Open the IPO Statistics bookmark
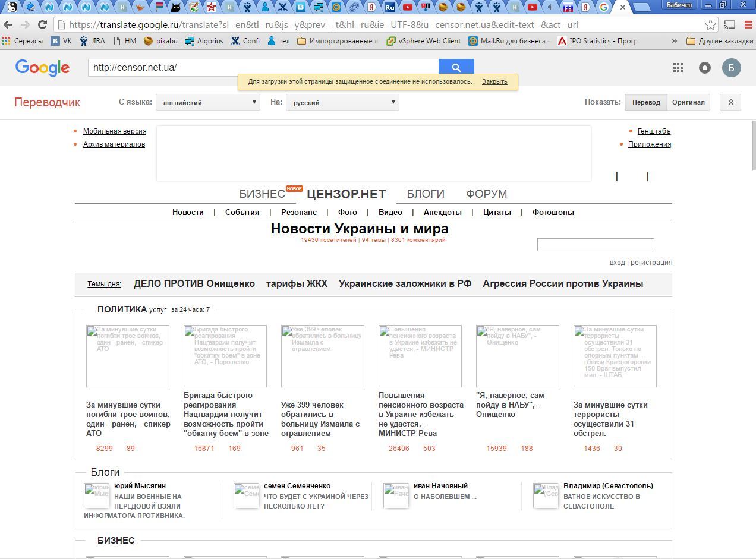The height and width of the screenshot is (559, 756). click(x=597, y=41)
